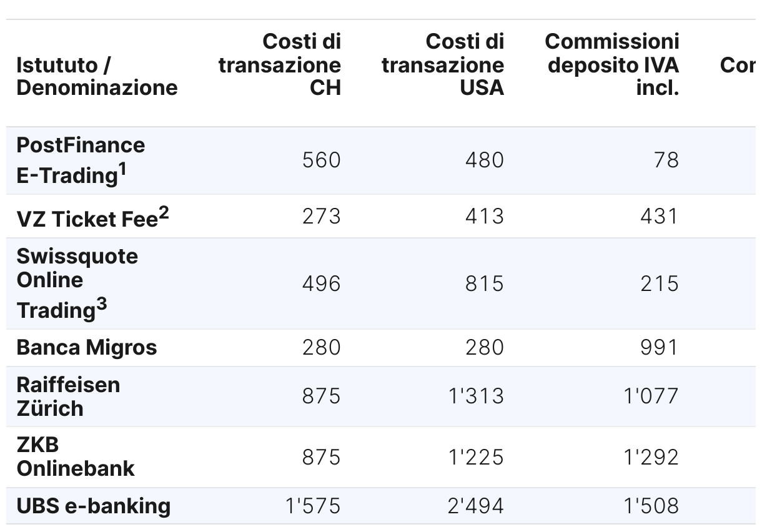Select the 991 deposit fee for Banca Migros
The width and height of the screenshot is (762, 532).
660,347
